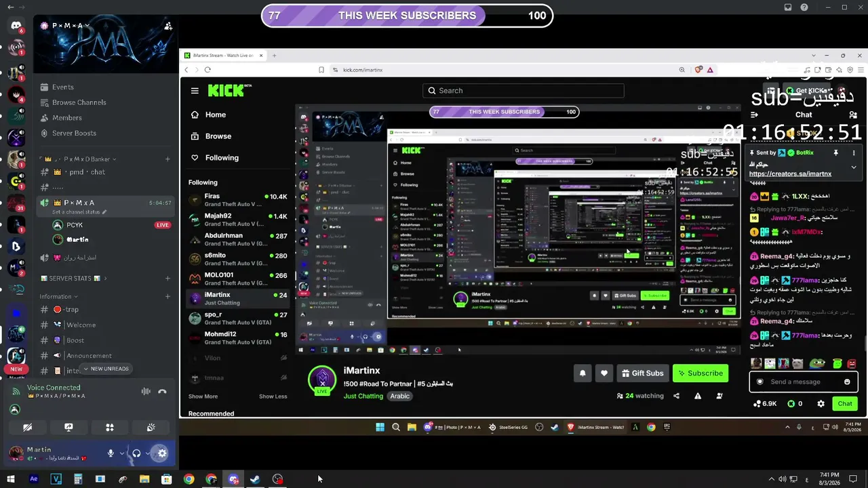Open creators.sa/imartnx pinned link
The height and width of the screenshot is (488, 868).
pyautogui.click(x=790, y=174)
